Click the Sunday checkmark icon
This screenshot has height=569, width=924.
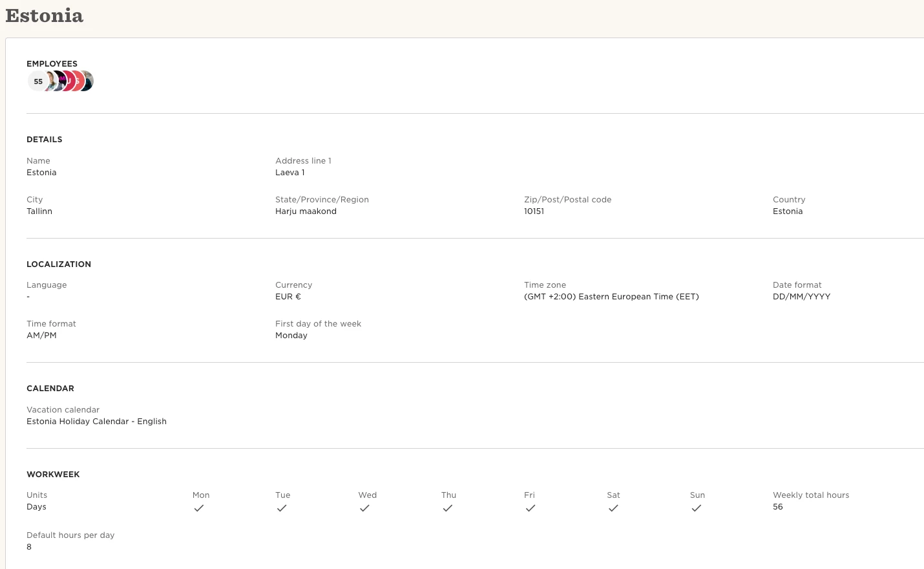click(x=696, y=508)
